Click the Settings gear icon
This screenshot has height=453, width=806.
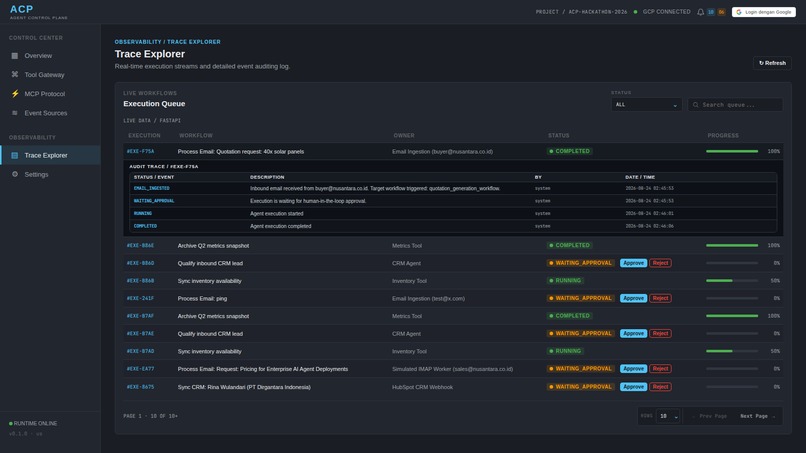pyautogui.click(x=14, y=174)
